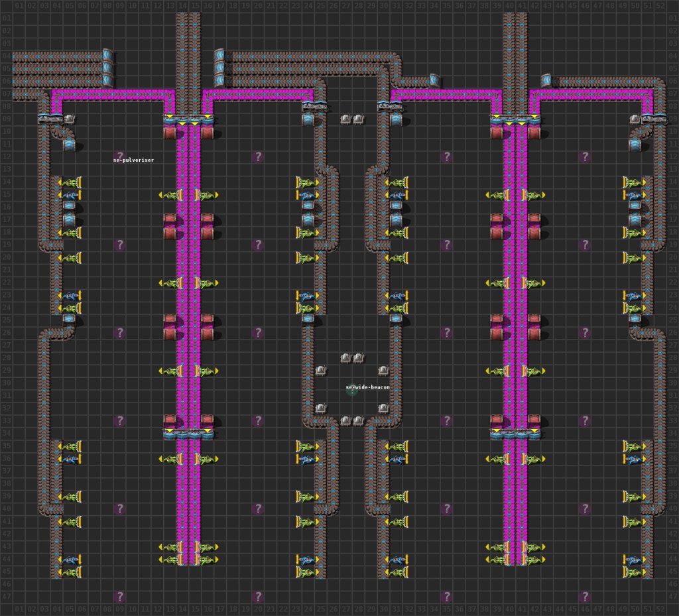Select question mark icon at column 46, row 12
679x616 pixels.
[x=585, y=156]
